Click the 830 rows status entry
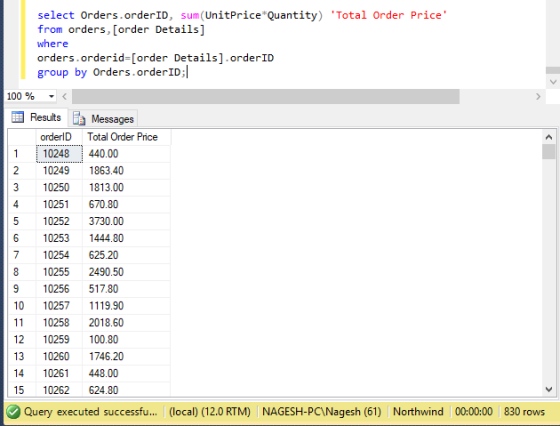560x426 pixels. click(x=524, y=412)
